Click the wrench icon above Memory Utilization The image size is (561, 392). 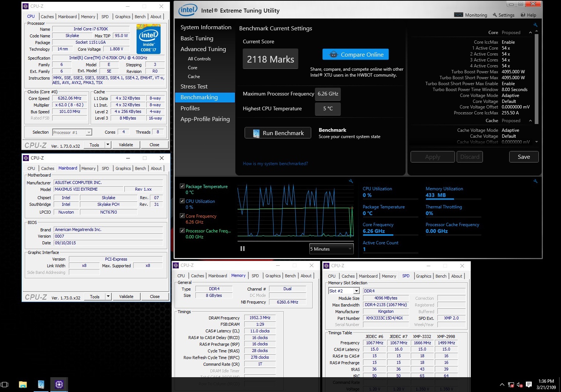coord(535,181)
